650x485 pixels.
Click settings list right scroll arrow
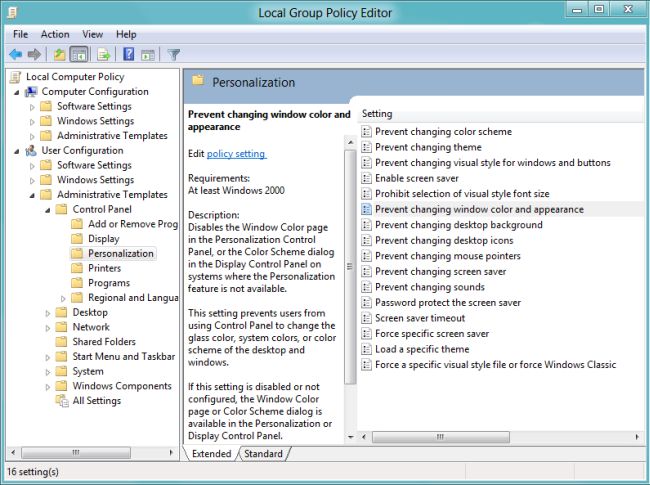(637, 437)
